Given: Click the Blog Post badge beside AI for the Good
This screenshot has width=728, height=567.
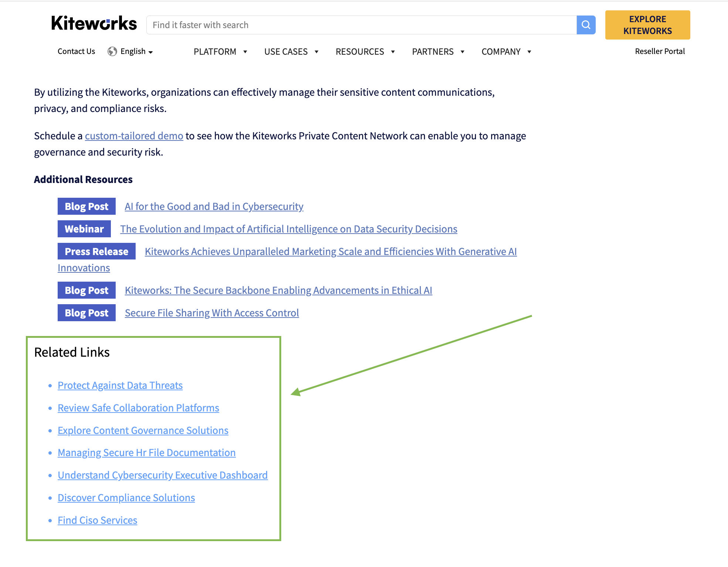Looking at the screenshot, I should [x=86, y=206].
